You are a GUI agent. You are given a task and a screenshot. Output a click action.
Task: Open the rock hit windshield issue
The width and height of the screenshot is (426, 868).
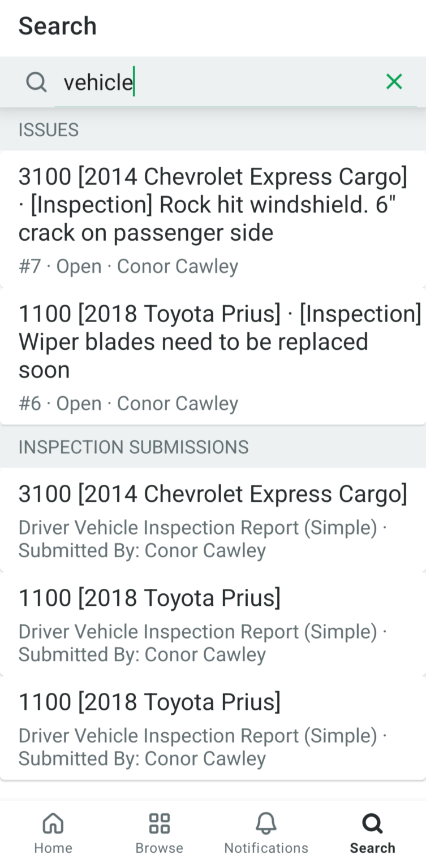(213, 205)
